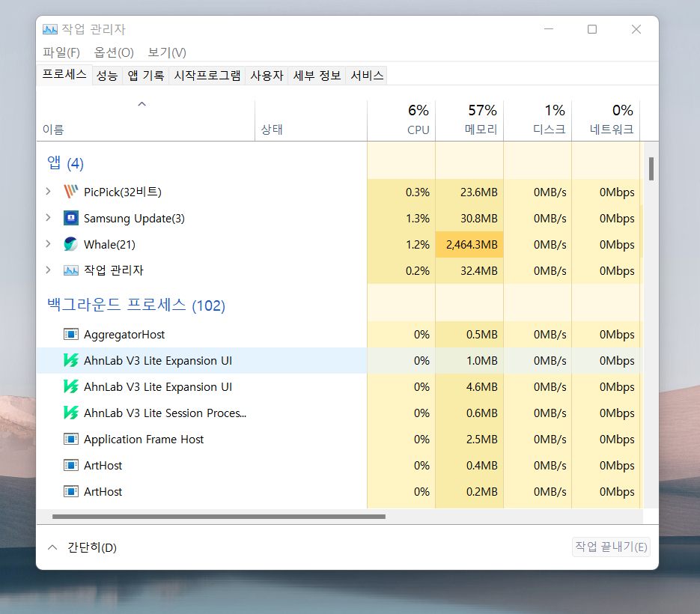The image size is (700, 614).
Task: Expand the 작업 관리자 process group
Action: (48, 270)
